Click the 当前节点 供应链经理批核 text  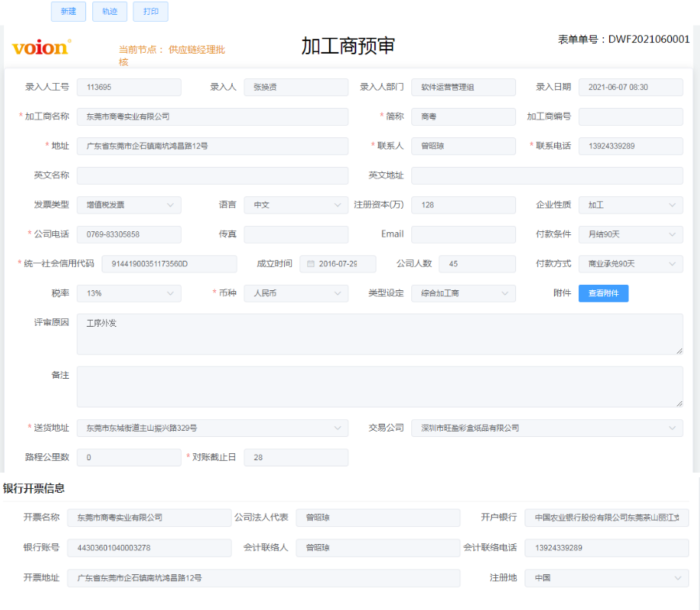click(x=172, y=55)
